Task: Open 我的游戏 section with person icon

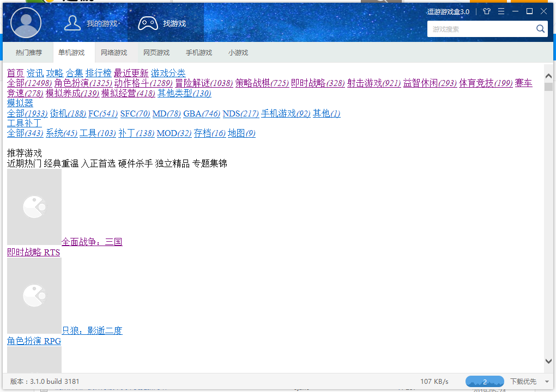Action: [91, 23]
